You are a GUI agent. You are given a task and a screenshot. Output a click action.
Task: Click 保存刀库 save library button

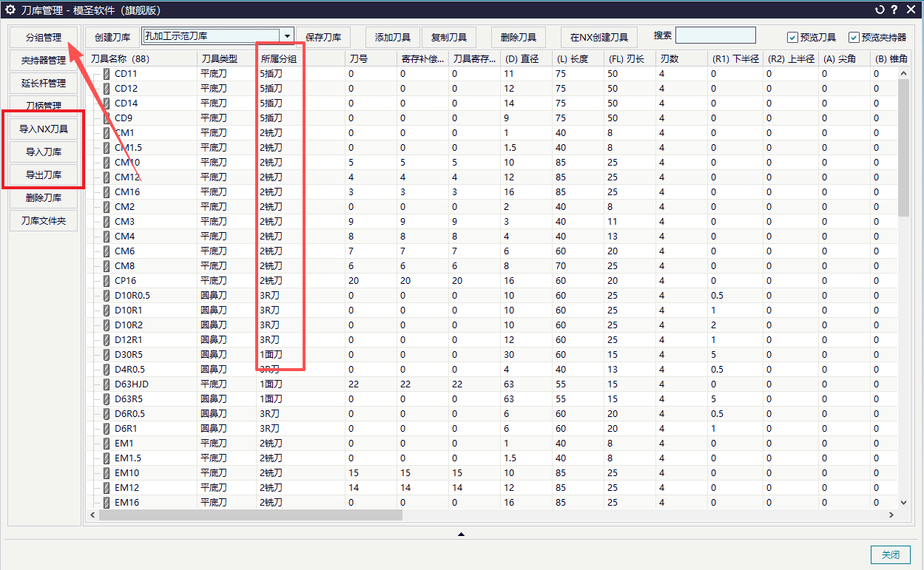[323, 37]
